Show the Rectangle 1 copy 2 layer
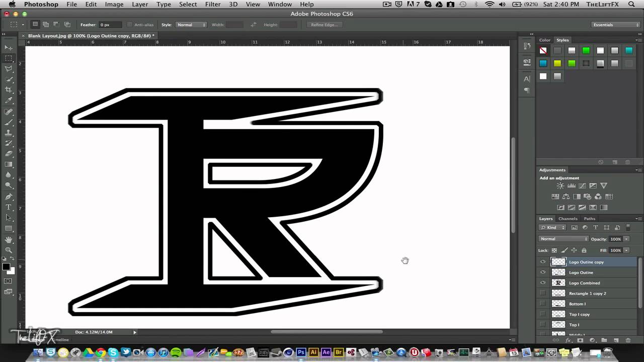Image resolution: width=644 pixels, height=362 pixels. (542, 293)
